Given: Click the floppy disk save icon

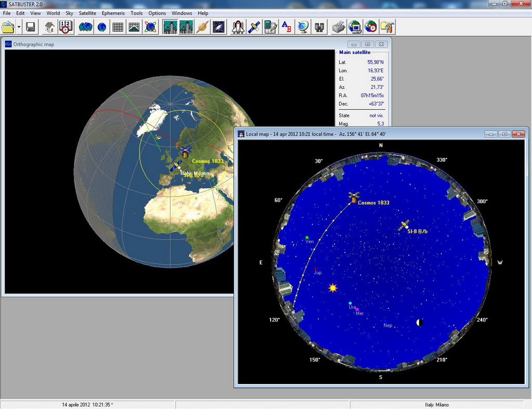Looking at the screenshot, I should click(31, 27).
